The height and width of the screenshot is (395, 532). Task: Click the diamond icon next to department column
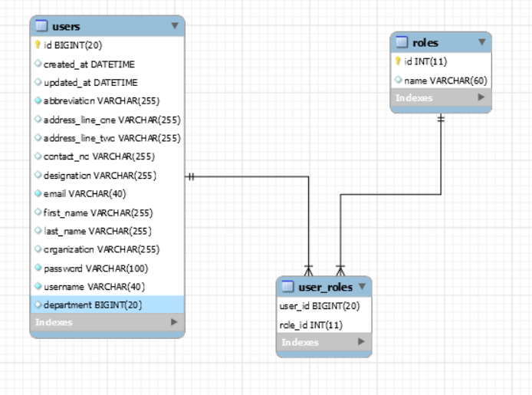click(38, 304)
